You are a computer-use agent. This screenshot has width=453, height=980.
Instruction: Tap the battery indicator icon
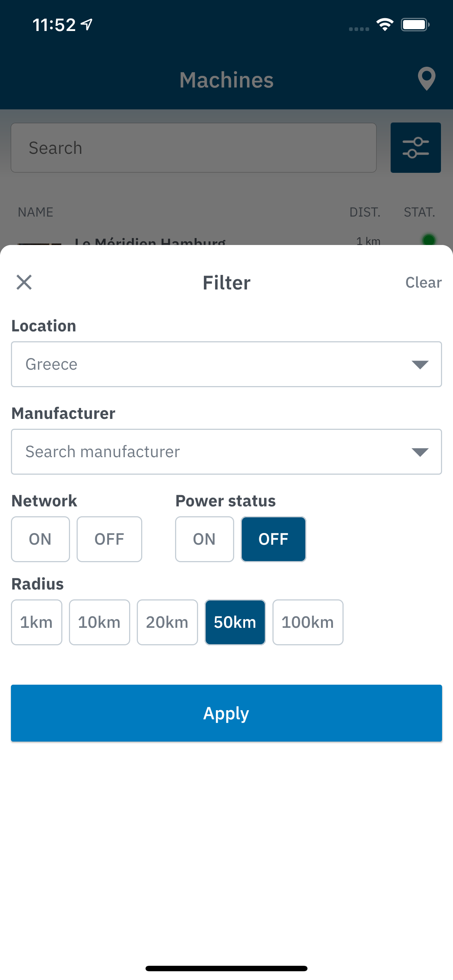415,25
